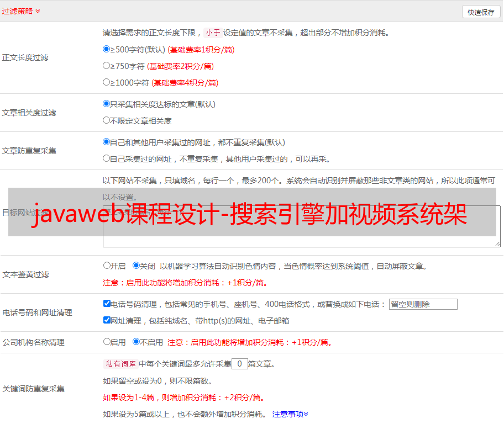
Task: Click the 快速保存 button
Action: tap(481, 12)
